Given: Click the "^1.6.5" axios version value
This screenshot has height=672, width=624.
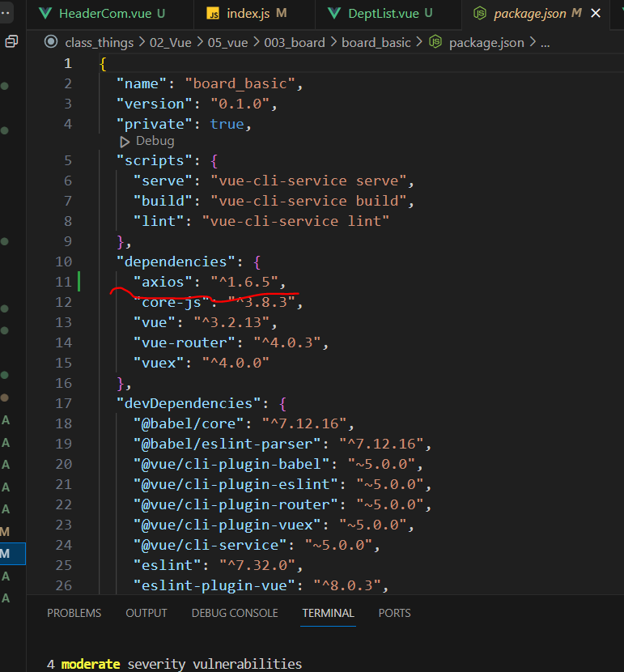Looking at the screenshot, I should [244, 282].
